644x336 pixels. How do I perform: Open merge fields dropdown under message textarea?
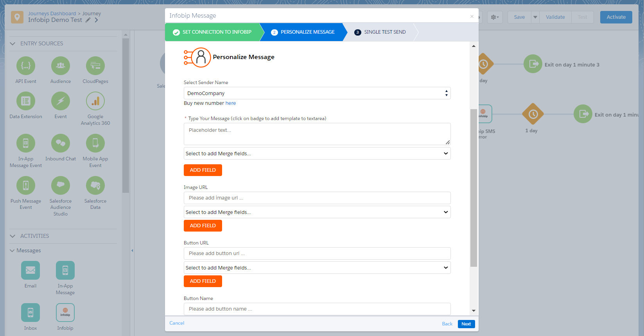click(x=317, y=153)
